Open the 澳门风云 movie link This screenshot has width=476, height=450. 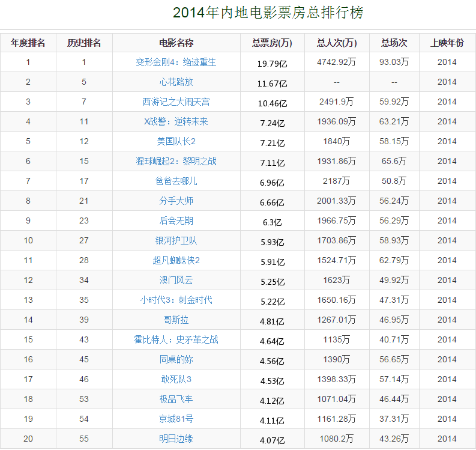176,280
